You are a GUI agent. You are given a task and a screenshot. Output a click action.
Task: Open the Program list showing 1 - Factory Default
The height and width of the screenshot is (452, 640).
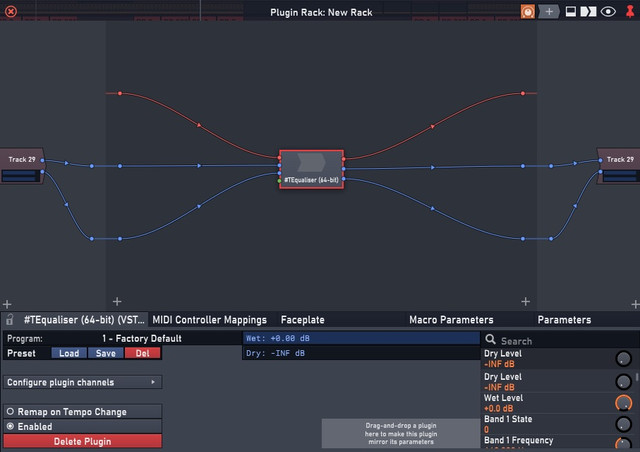(x=123, y=338)
